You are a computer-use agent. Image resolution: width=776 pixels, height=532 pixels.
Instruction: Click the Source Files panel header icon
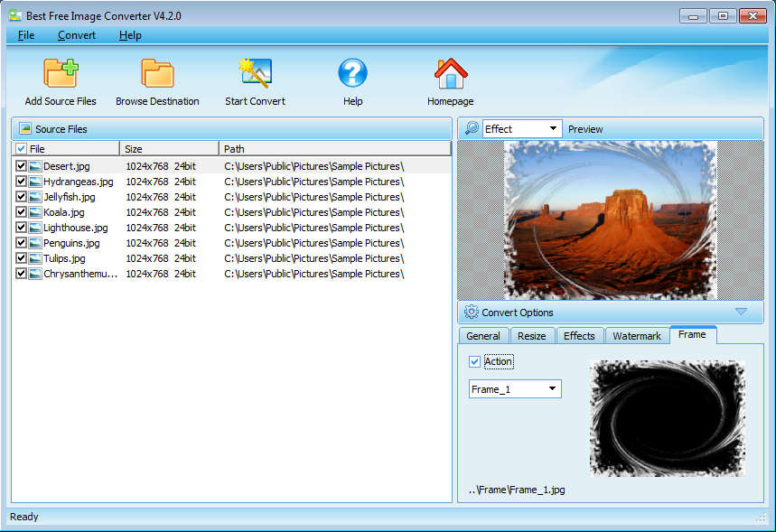25,129
